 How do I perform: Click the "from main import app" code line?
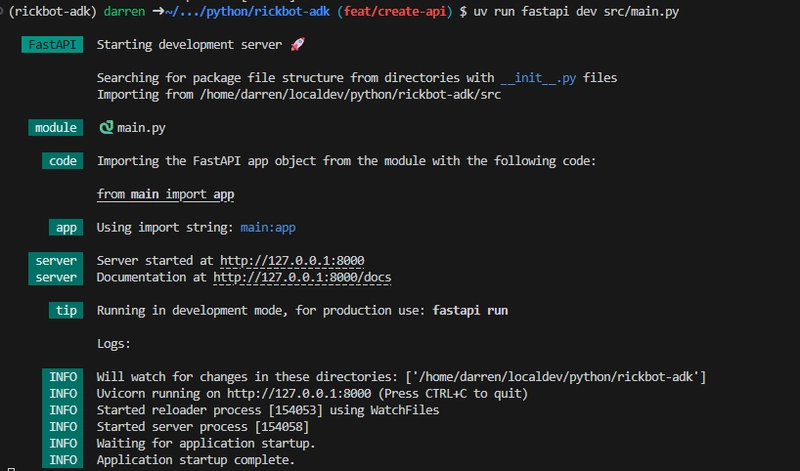click(x=166, y=194)
